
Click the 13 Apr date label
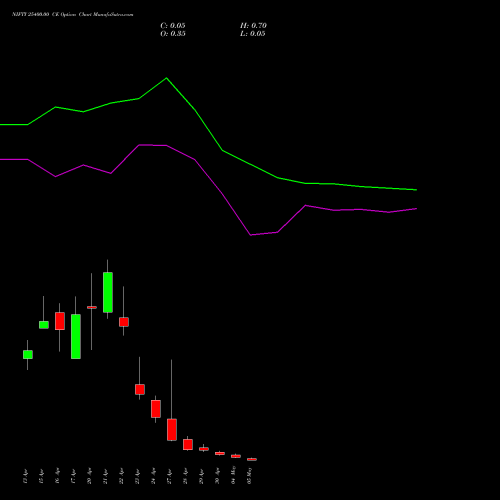click(x=26, y=476)
